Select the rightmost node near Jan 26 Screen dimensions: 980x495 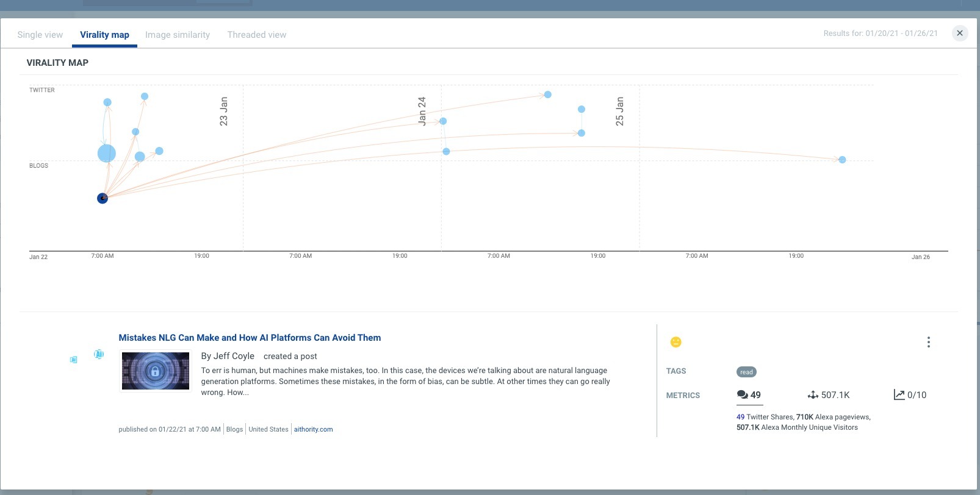click(842, 160)
